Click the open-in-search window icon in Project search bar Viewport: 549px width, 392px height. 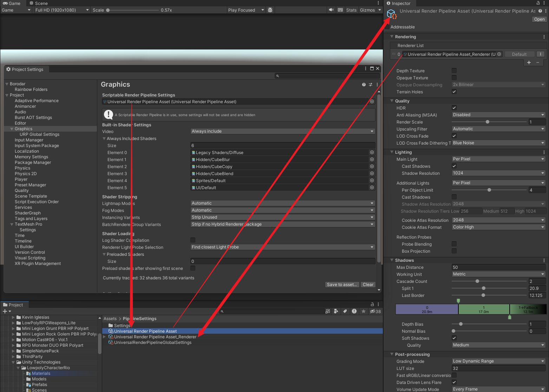click(x=328, y=311)
